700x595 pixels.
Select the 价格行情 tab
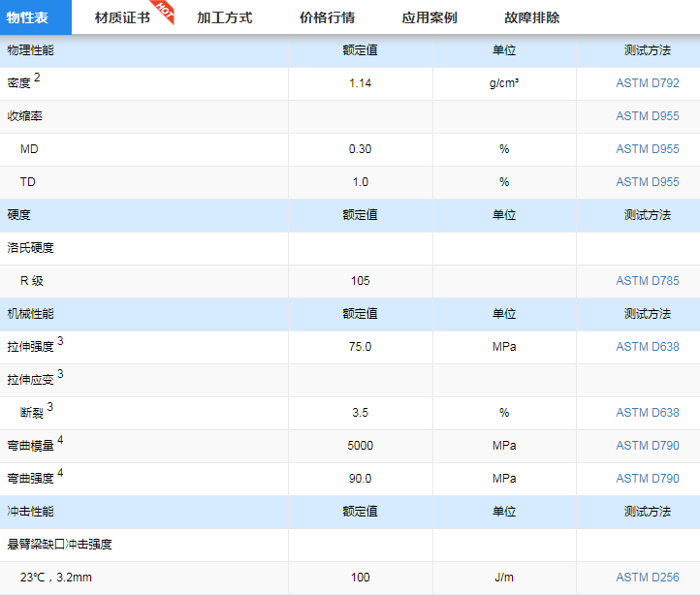click(327, 17)
